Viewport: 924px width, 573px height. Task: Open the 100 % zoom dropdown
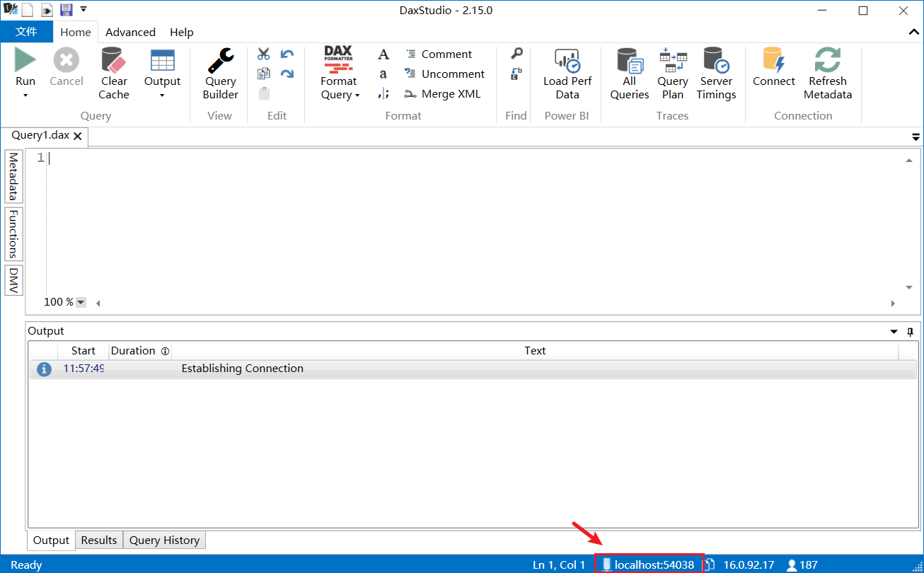pyautogui.click(x=81, y=302)
